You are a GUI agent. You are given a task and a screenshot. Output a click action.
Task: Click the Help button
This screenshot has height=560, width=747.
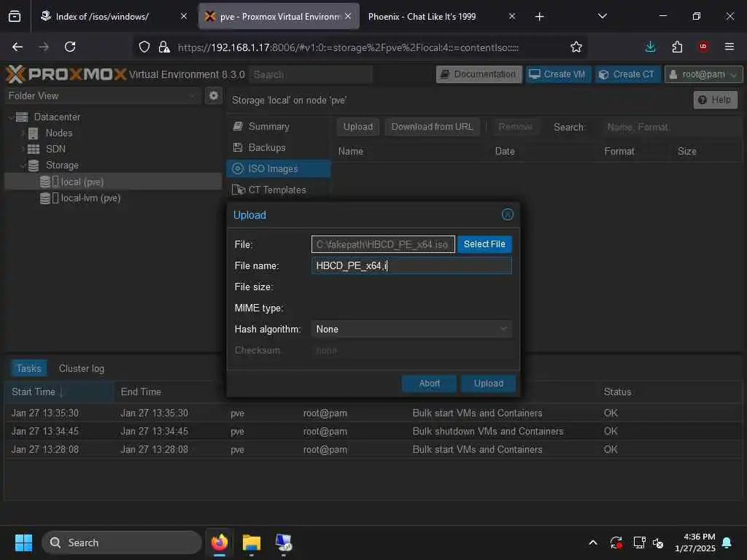(x=715, y=99)
